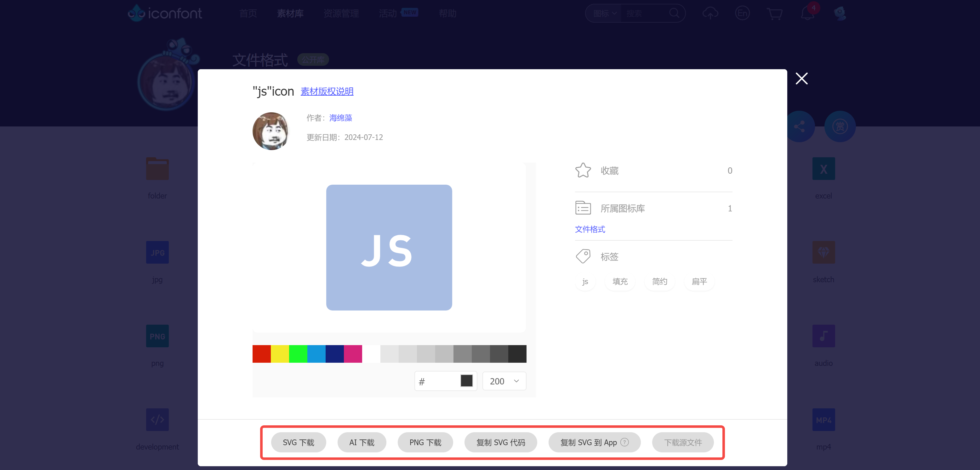Open 素材库 in the navigation

(290, 13)
